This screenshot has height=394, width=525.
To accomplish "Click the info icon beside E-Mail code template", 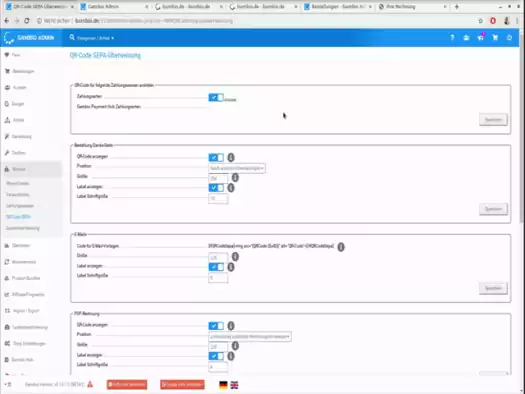I will (341, 247).
